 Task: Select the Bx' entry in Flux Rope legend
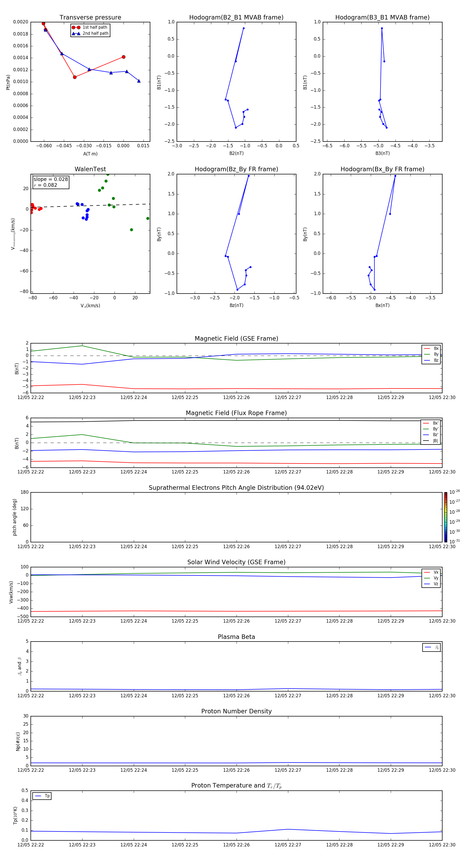click(431, 423)
